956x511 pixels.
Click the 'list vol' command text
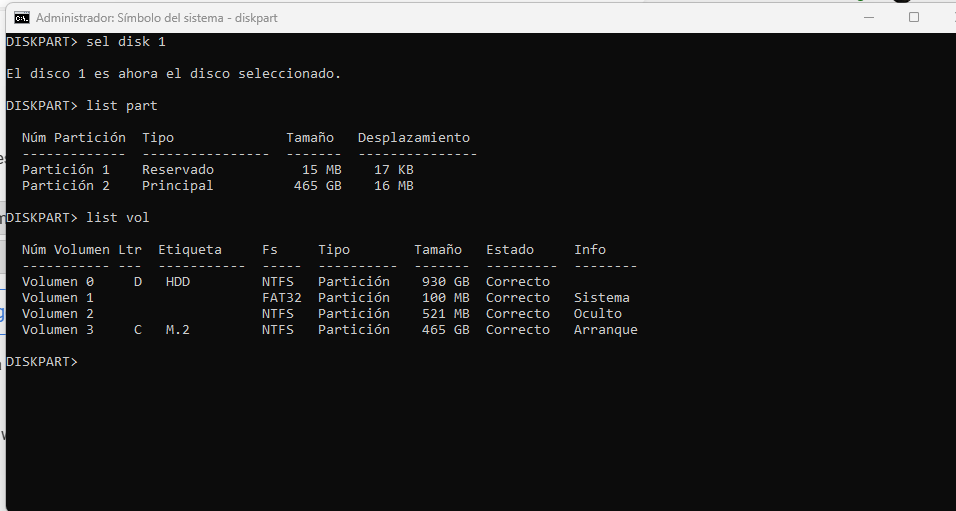click(x=118, y=218)
